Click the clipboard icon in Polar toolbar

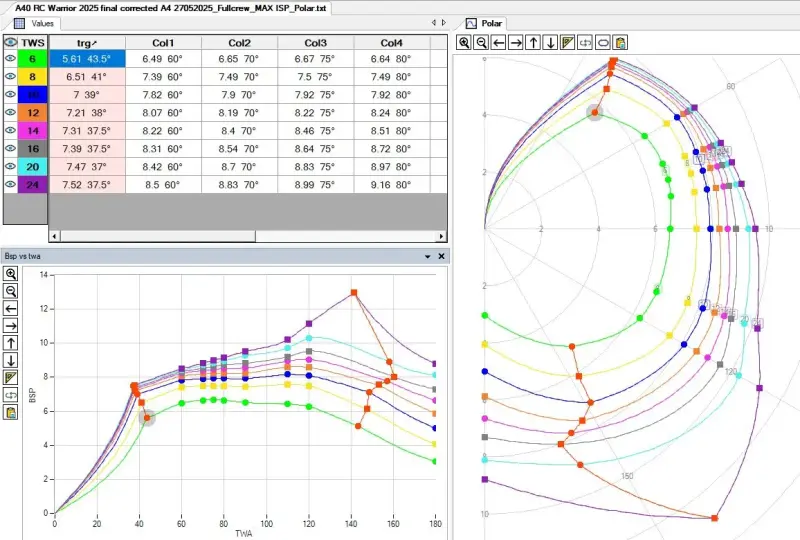tap(621, 43)
